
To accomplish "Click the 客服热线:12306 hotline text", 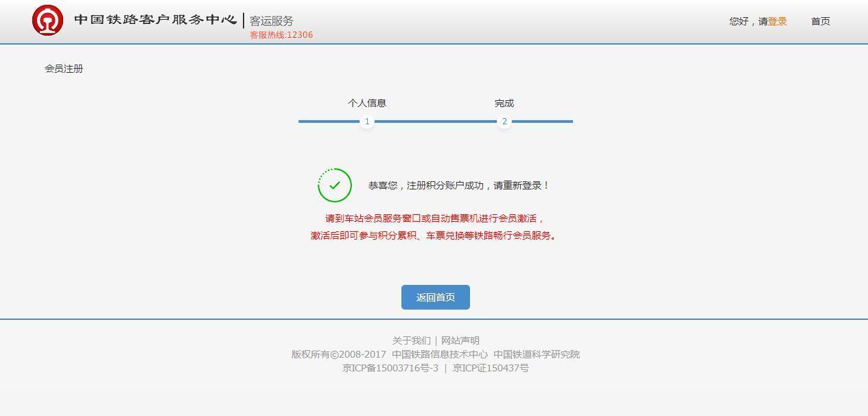I will [281, 35].
